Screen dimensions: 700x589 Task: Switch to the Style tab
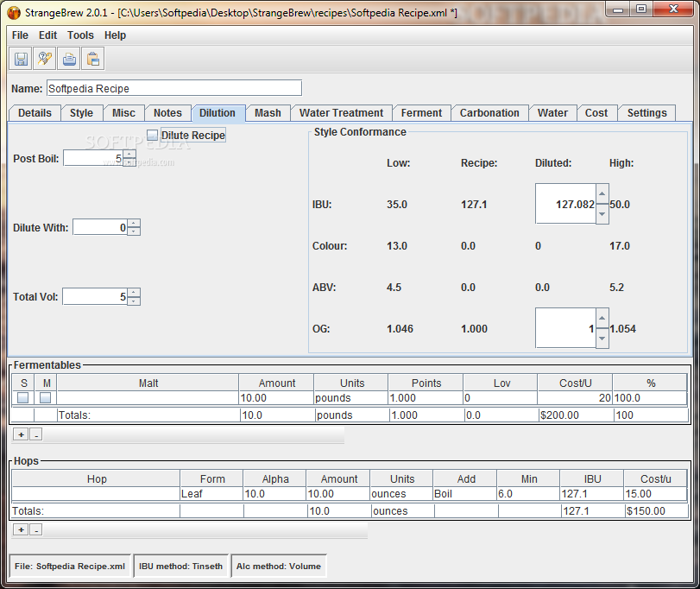point(81,113)
